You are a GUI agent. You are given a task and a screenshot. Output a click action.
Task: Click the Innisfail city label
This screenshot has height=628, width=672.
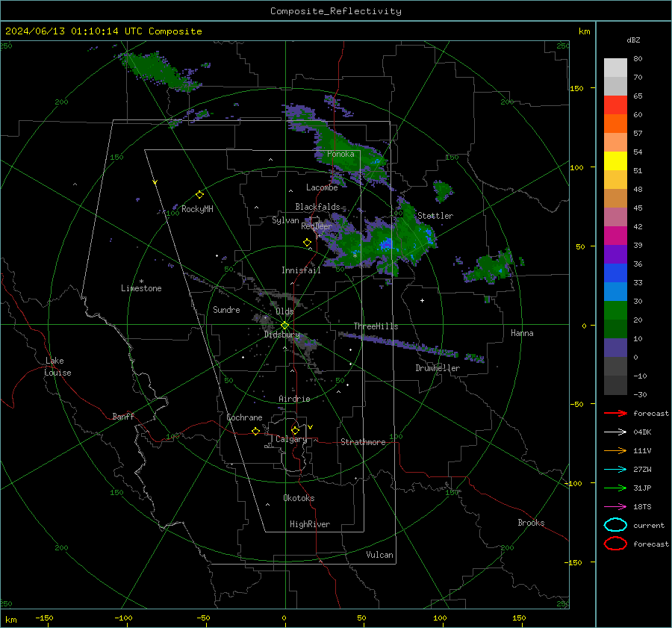pos(301,270)
